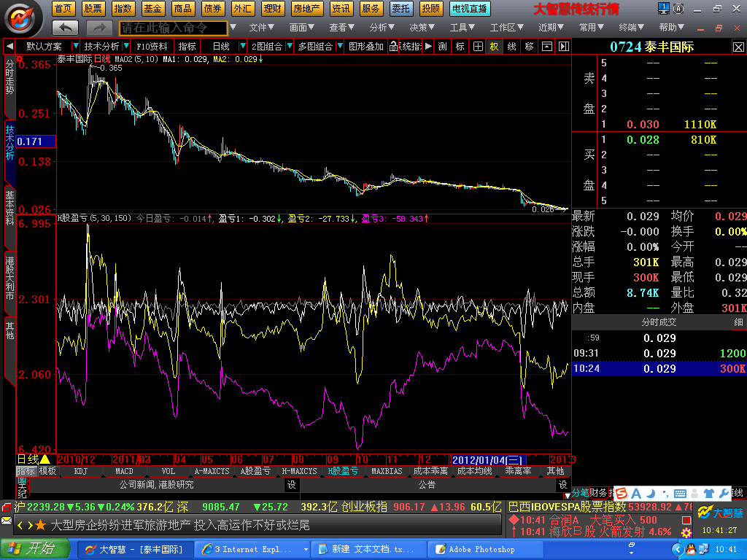Click the Dazhihui round logo icon
Screen dimensions: 747x560
(20, 18)
